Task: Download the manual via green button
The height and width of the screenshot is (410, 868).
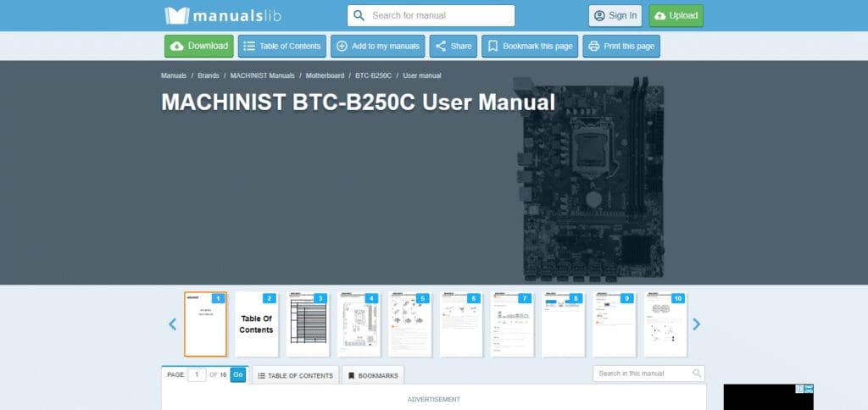Action: [198, 46]
